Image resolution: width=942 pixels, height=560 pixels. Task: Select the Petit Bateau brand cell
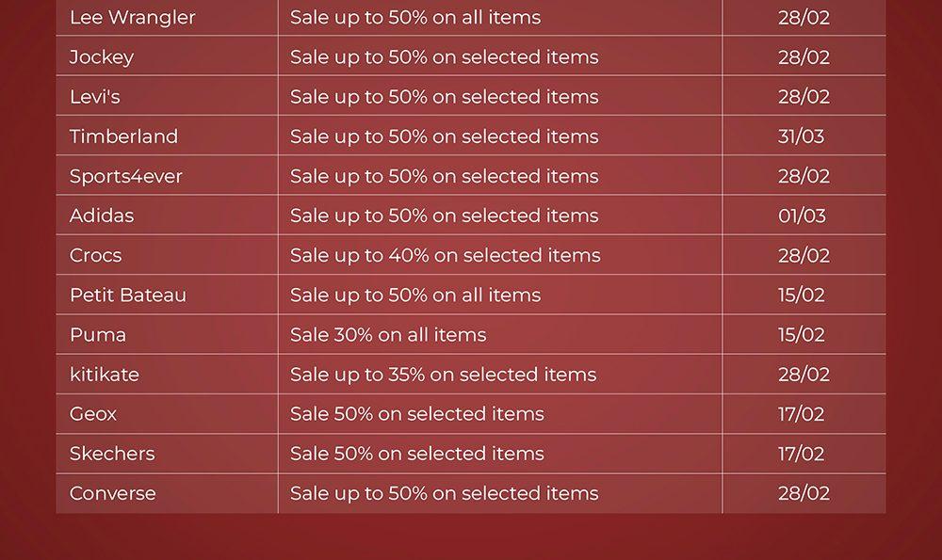tap(128, 295)
